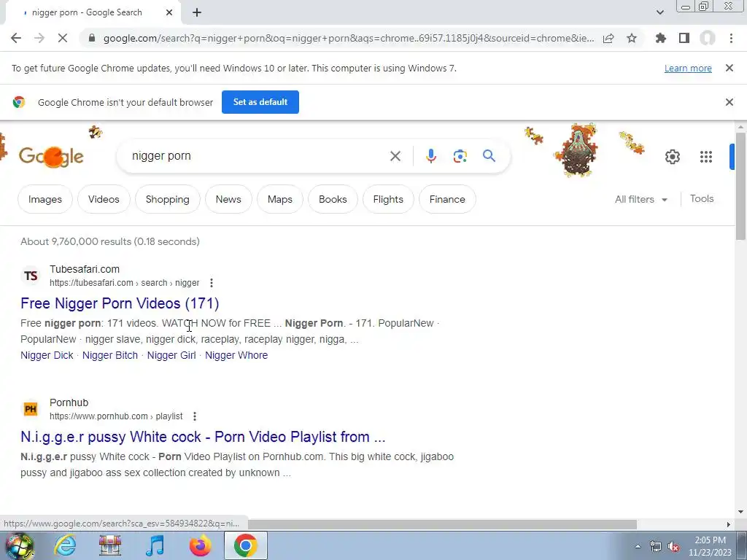Click the Pornhub site name
This screenshot has height=560, width=747.
pos(69,402)
